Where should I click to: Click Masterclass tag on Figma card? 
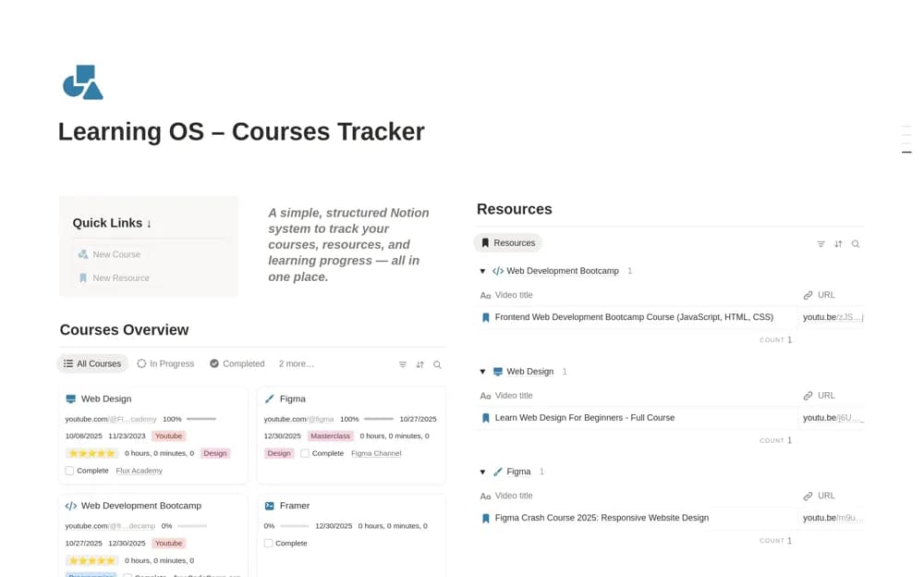pos(330,436)
